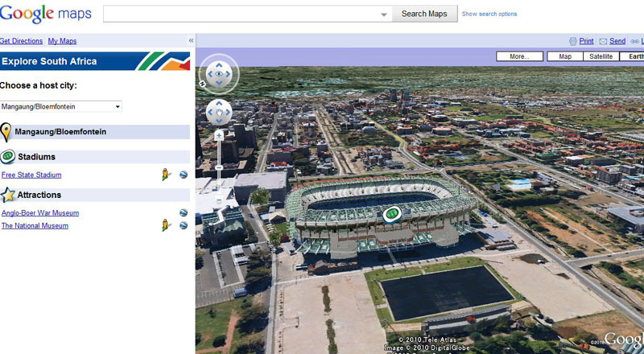The height and width of the screenshot is (354, 644).
Task: Open the My Maps link
Action: click(x=63, y=41)
